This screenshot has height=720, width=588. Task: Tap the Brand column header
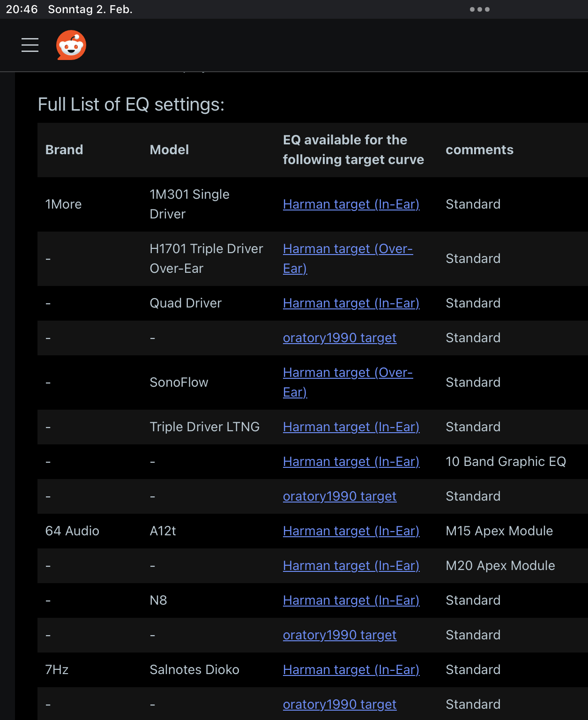tap(64, 150)
